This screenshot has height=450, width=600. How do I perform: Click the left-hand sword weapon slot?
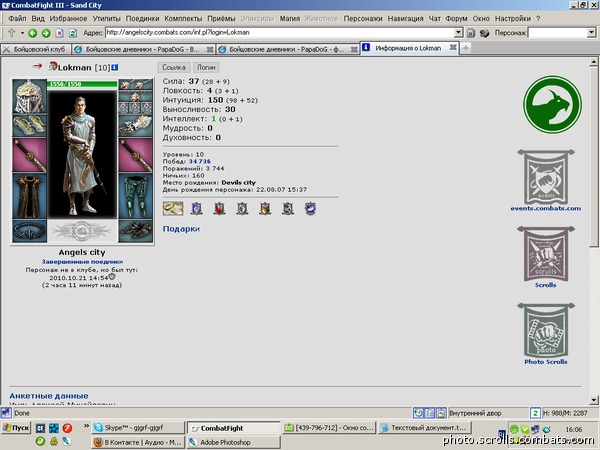29,155
